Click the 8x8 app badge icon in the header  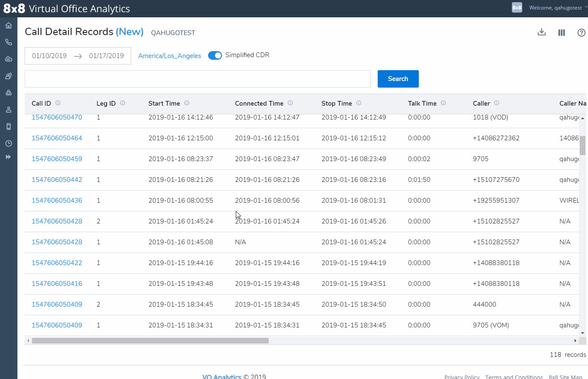tap(517, 8)
